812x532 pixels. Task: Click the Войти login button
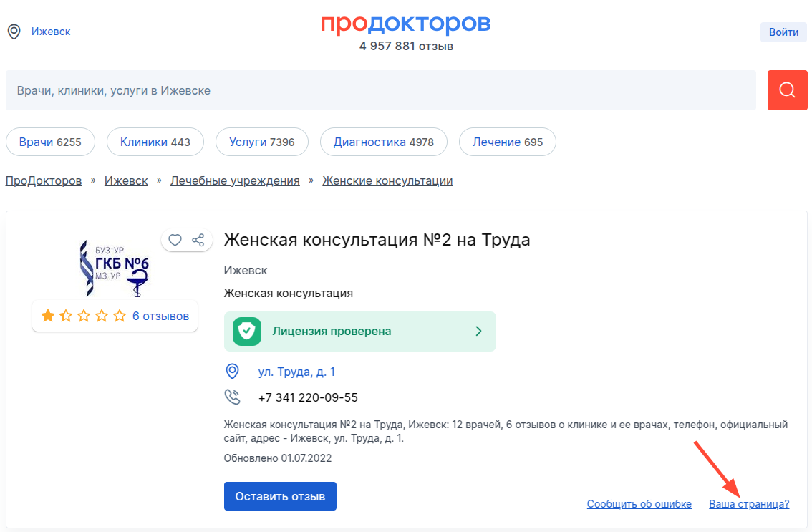(x=783, y=32)
